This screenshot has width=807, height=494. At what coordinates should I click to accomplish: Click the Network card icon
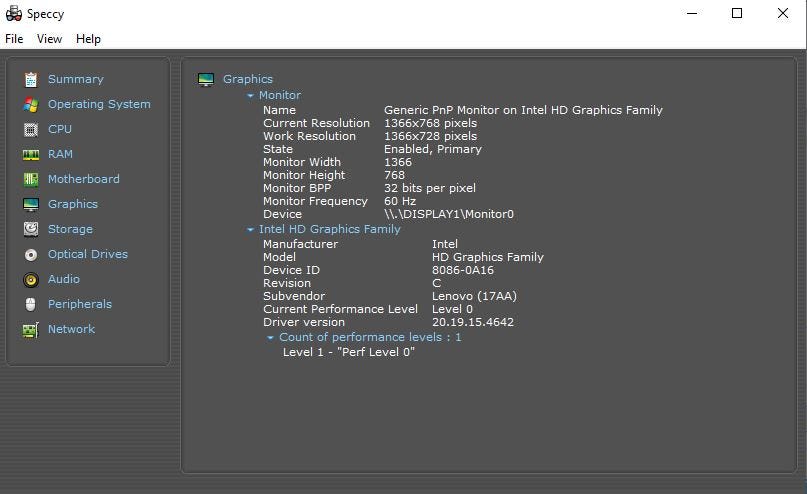click(31, 330)
